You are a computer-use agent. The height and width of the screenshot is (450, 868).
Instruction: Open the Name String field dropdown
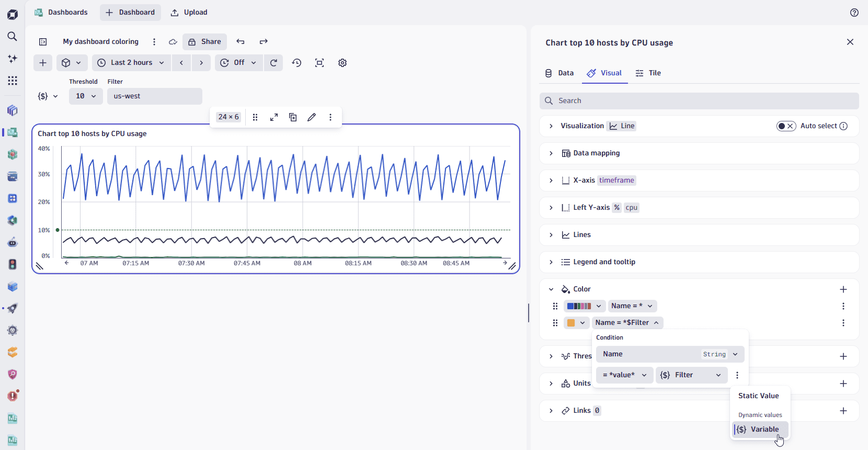tap(670, 354)
